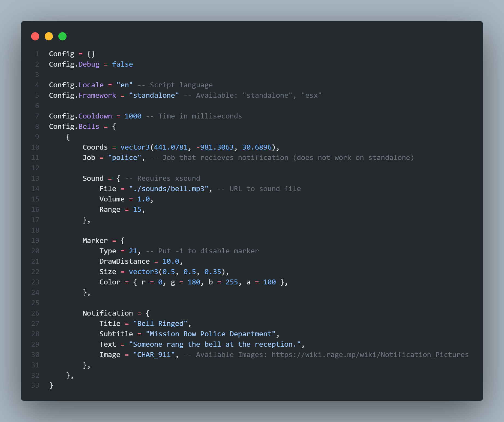
Task: Click the yellow minimize dot
Action: tap(49, 36)
